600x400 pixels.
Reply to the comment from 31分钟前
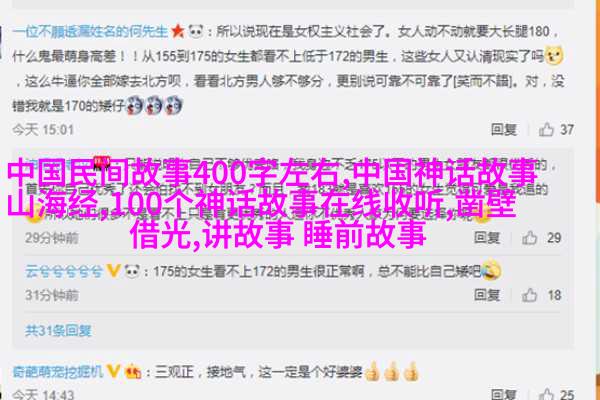[x=487, y=295]
